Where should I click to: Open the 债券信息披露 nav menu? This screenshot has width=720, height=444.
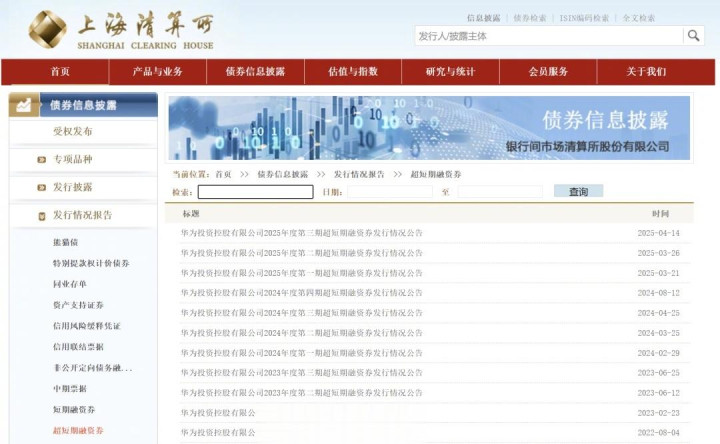click(255, 72)
